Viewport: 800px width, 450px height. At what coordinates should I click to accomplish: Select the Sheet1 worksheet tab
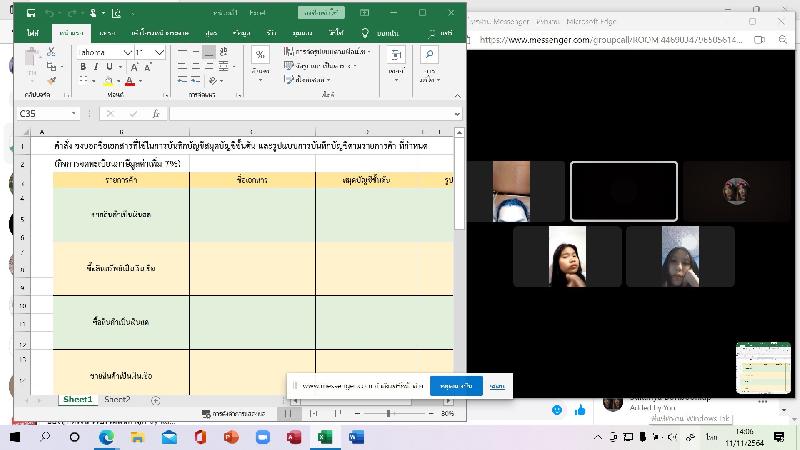pos(77,400)
